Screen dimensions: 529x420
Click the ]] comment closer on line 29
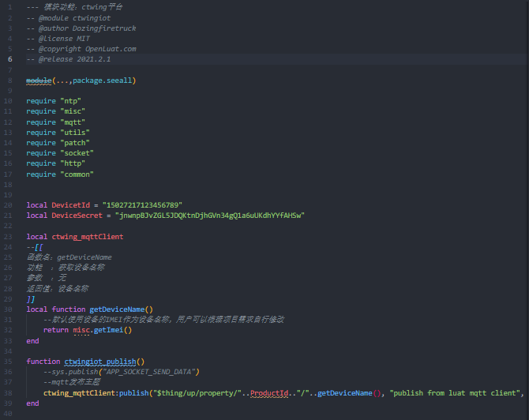[31, 299]
